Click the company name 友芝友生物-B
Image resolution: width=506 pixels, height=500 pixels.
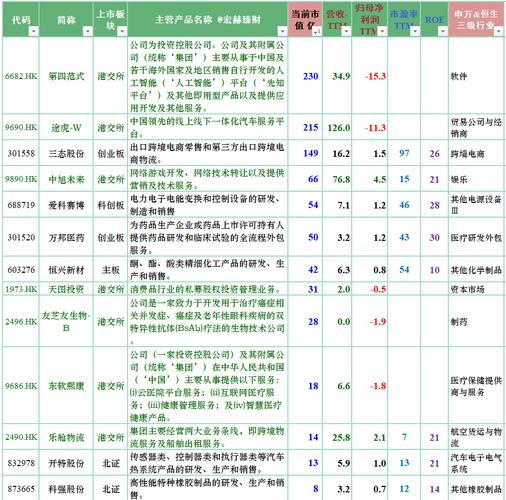tap(66, 322)
